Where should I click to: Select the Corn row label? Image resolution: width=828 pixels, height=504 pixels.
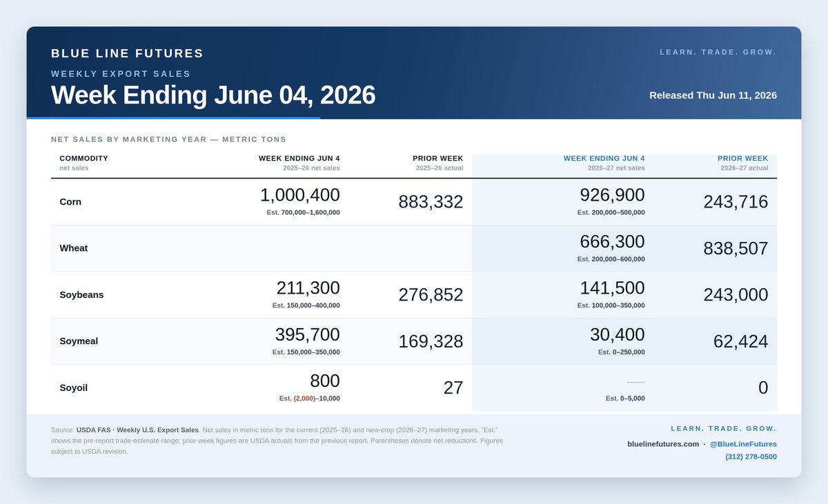click(x=70, y=202)
